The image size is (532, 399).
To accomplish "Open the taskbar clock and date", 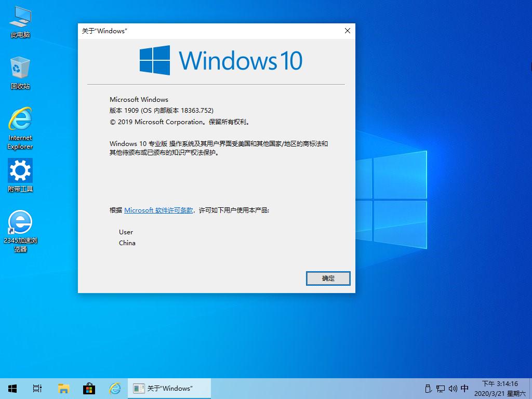I will point(500,389).
